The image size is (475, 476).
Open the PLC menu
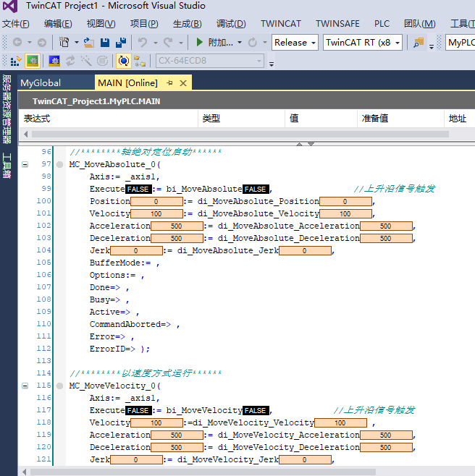(x=382, y=24)
